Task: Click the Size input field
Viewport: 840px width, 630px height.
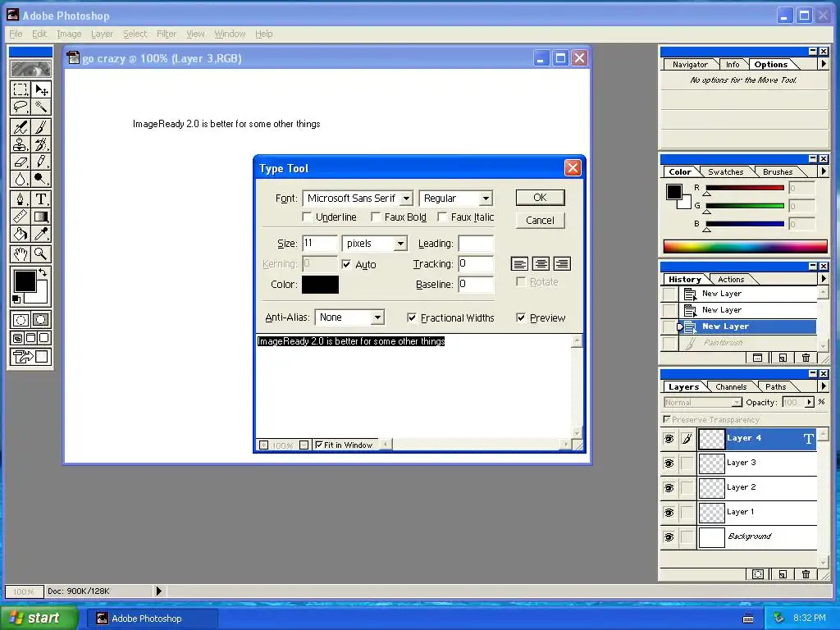Action: click(320, 243)
